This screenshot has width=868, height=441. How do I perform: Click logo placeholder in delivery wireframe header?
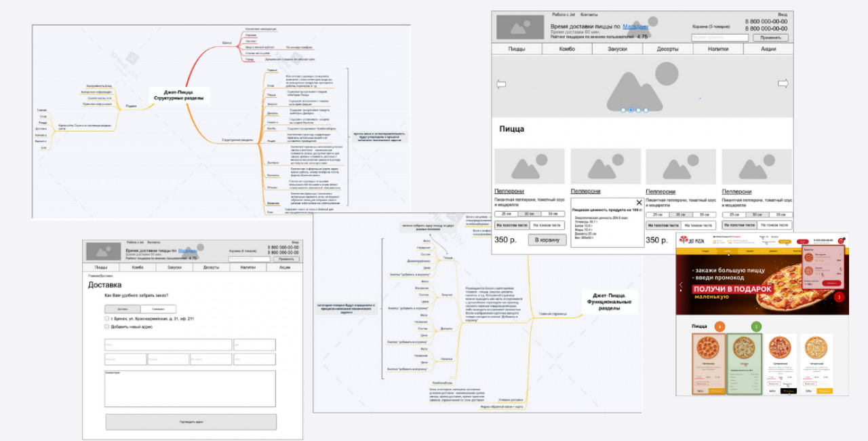pos(102,251)
